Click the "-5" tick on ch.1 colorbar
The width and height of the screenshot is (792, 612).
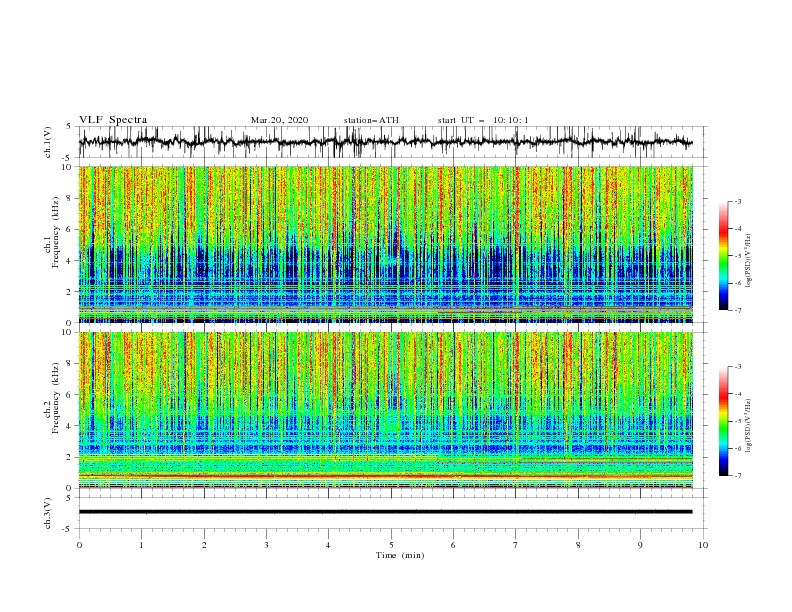(x=738, y=256)
